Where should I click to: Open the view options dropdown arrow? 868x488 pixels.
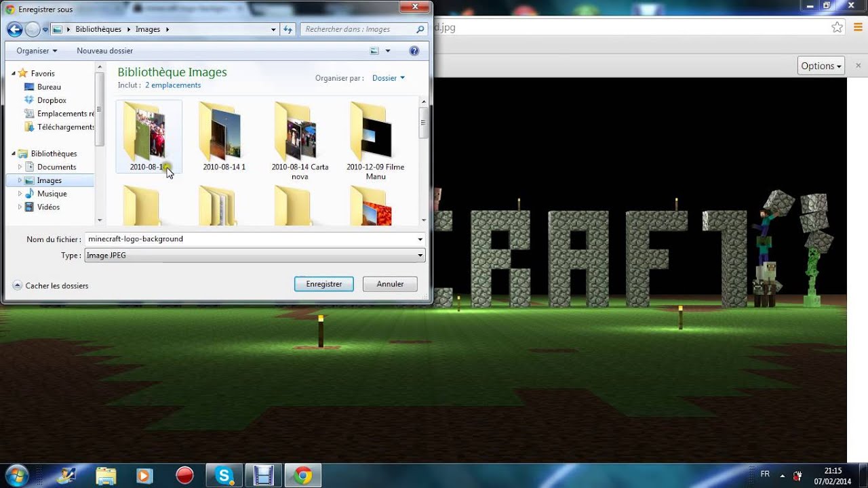[388, 51]
